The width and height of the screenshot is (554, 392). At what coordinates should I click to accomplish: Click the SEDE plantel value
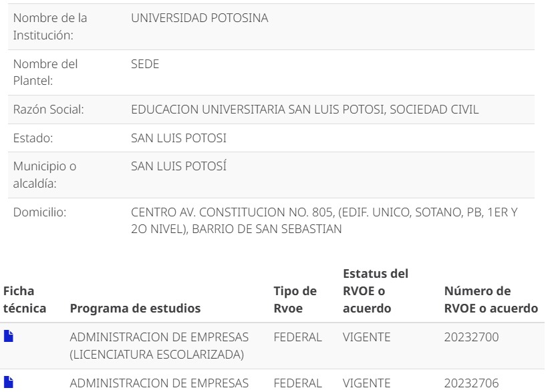point(145,64)
